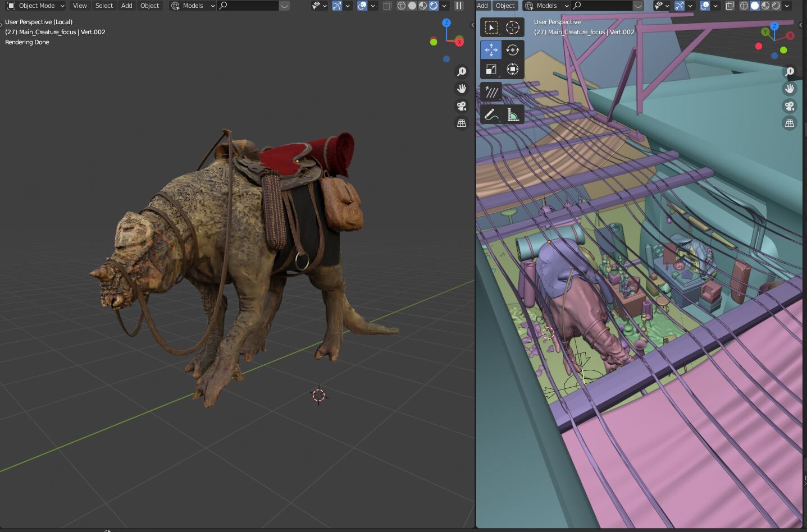Toggle X-ray in right viewport header
The image size is (807, 532).
[x=730, y=6]
